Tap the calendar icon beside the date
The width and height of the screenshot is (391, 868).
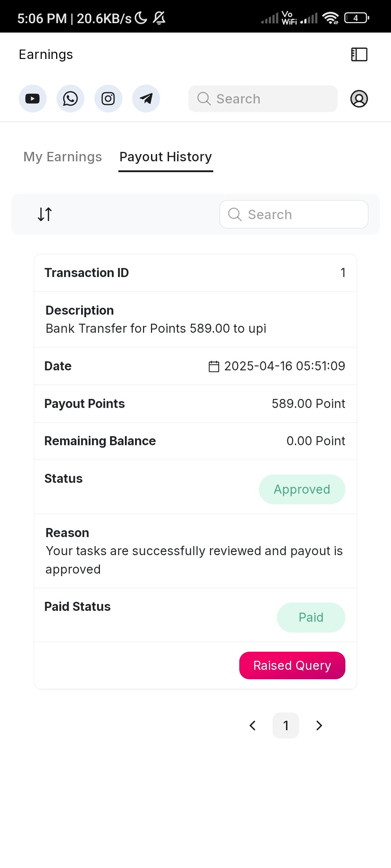(214, 366)
